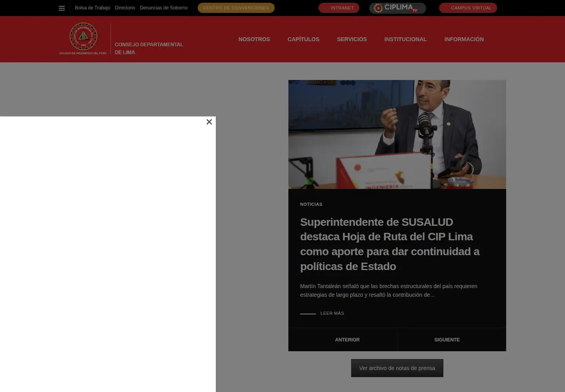Open the CIPLIMA TV button
Image resolution: width=565 pixels, height=392 pixels.
(x=397, y=8)
